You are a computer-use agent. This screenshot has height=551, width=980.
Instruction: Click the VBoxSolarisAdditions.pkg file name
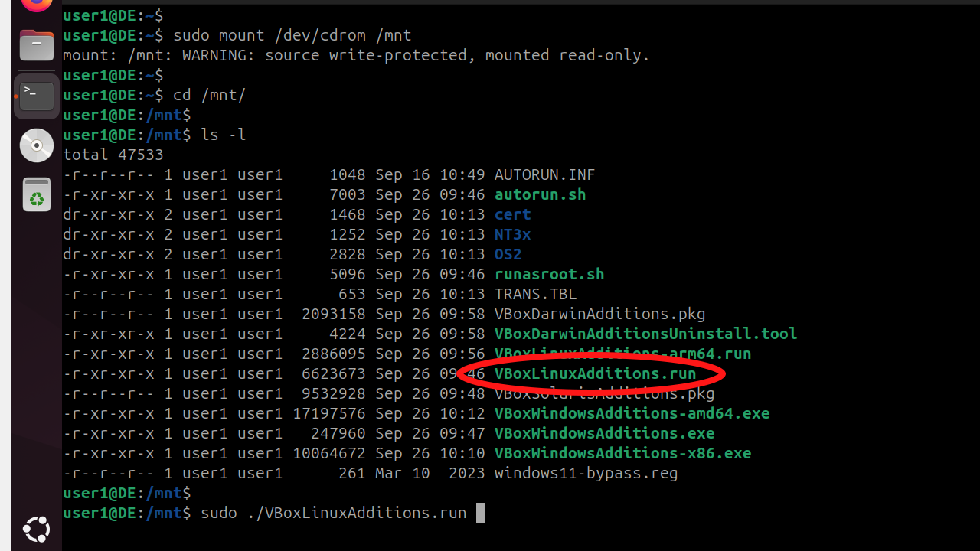[604, 393]
